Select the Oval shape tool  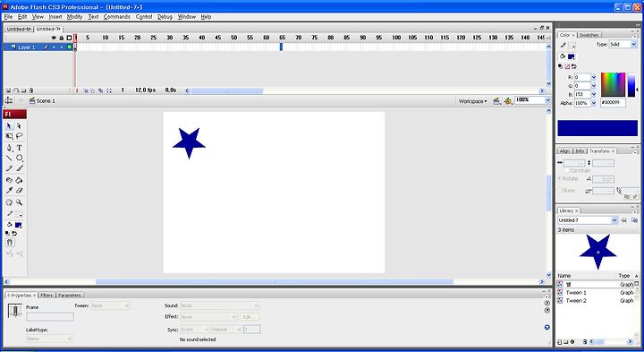click(19, 158)
